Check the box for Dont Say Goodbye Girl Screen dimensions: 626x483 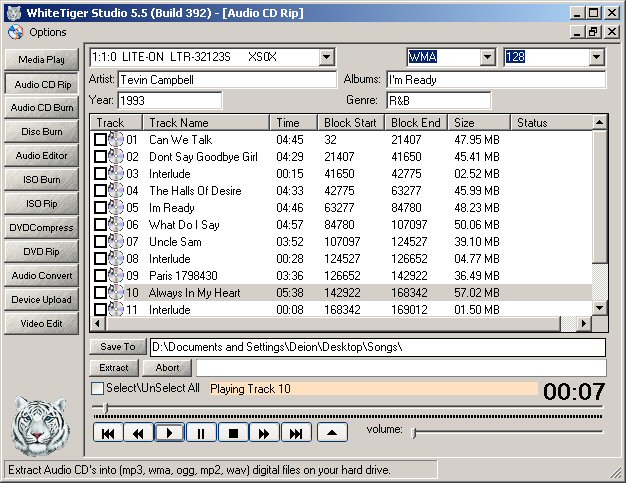[100, 156]
